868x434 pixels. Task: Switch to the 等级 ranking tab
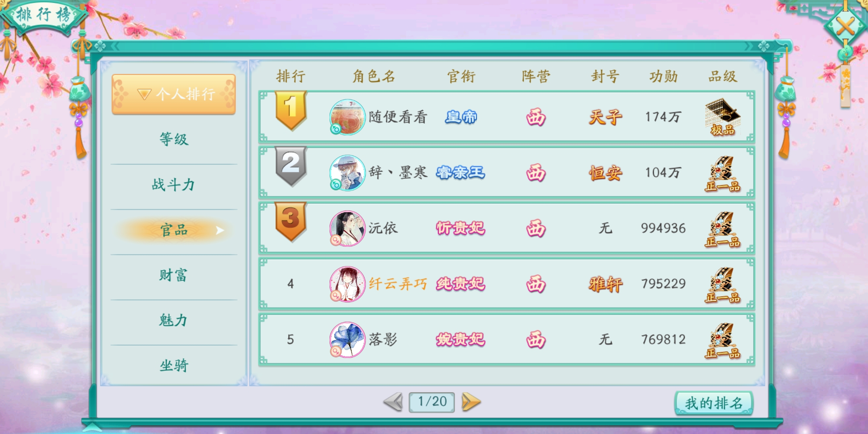[x=174, y=139]
